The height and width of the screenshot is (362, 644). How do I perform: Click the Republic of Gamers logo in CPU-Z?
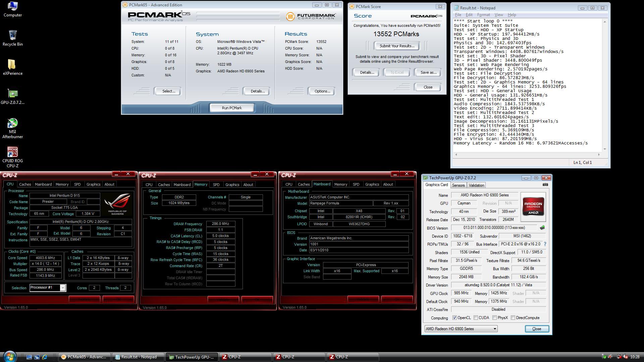coord(117,204)
